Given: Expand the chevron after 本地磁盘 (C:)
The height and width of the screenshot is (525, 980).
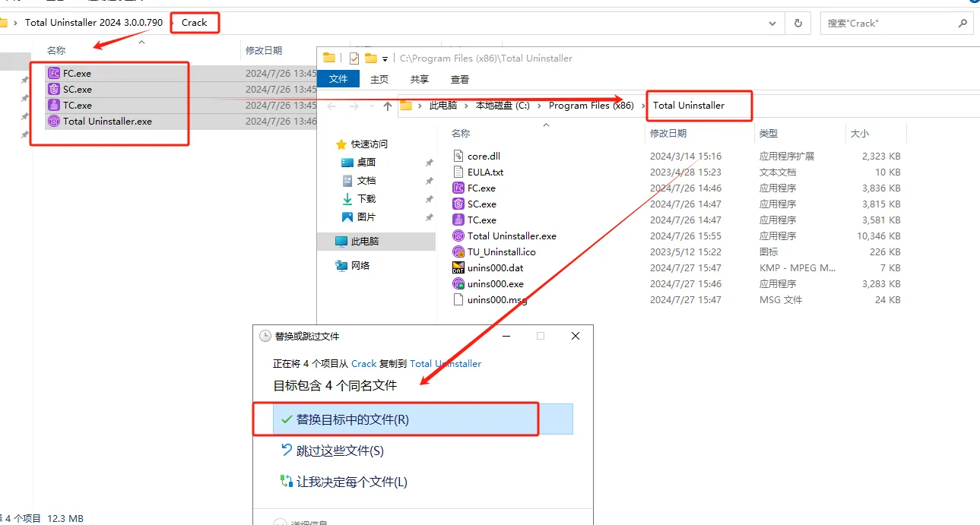Looking at the screenshot, I should 540,106.
